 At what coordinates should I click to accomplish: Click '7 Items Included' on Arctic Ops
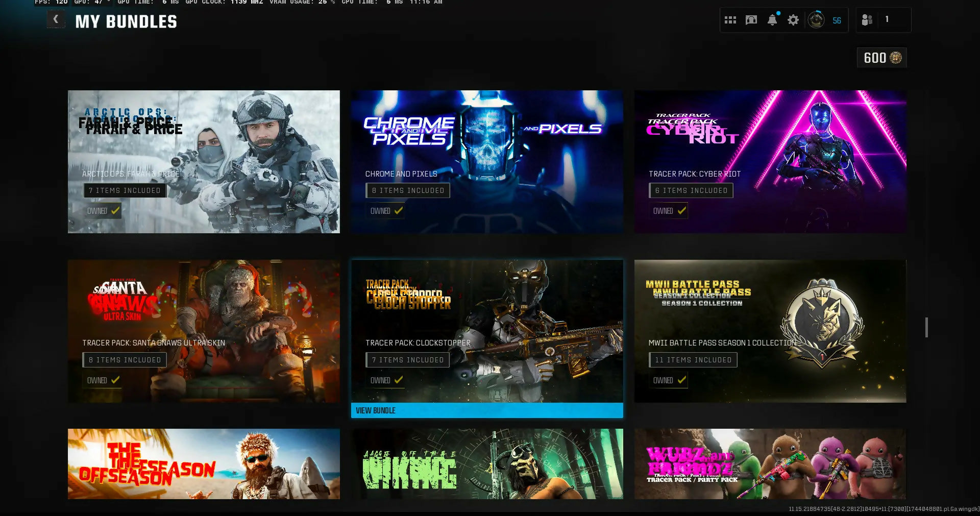[x=125, y=190]
